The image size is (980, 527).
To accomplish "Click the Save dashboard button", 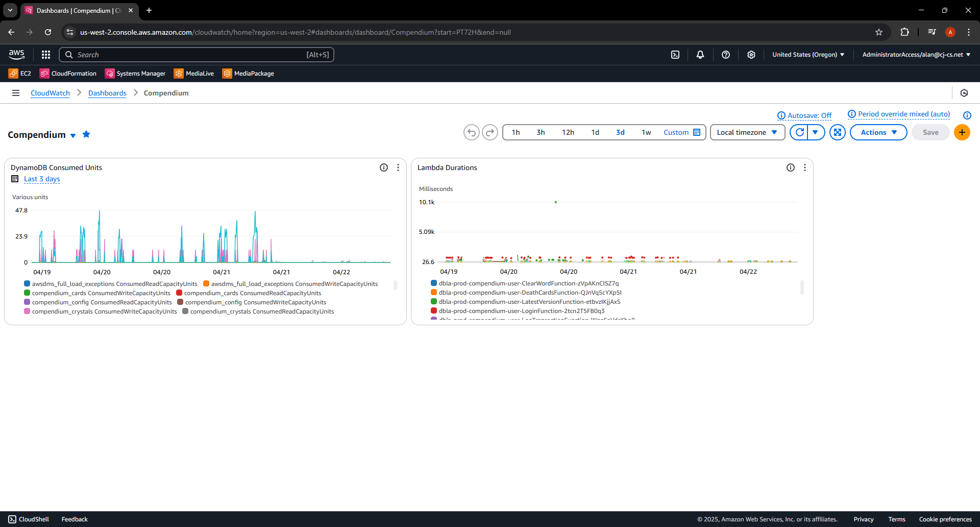I will [x=930, y=132].
